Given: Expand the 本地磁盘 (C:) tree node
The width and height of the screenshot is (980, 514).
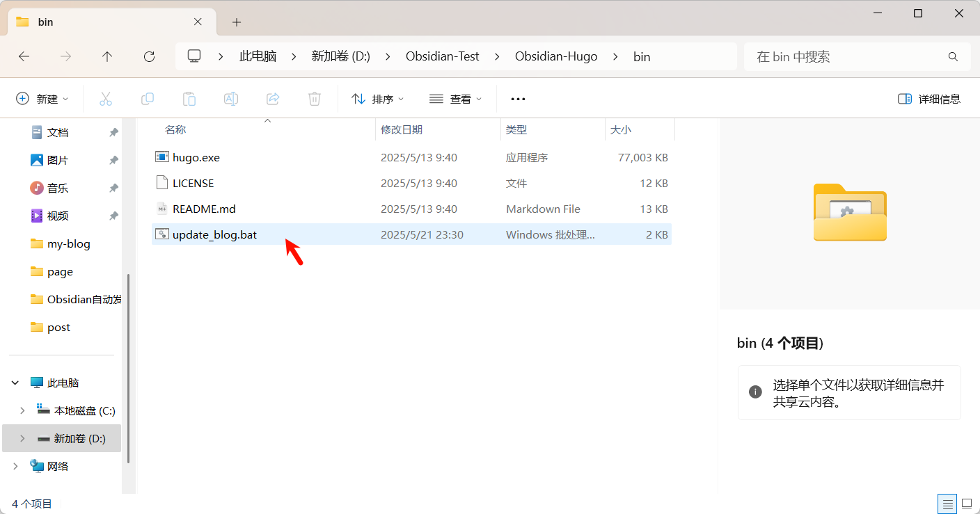Looking at the screenshot, I should [22, 410].
